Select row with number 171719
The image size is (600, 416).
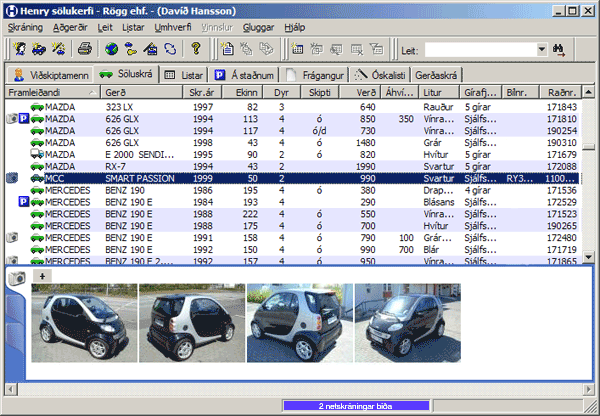point(293,250)
